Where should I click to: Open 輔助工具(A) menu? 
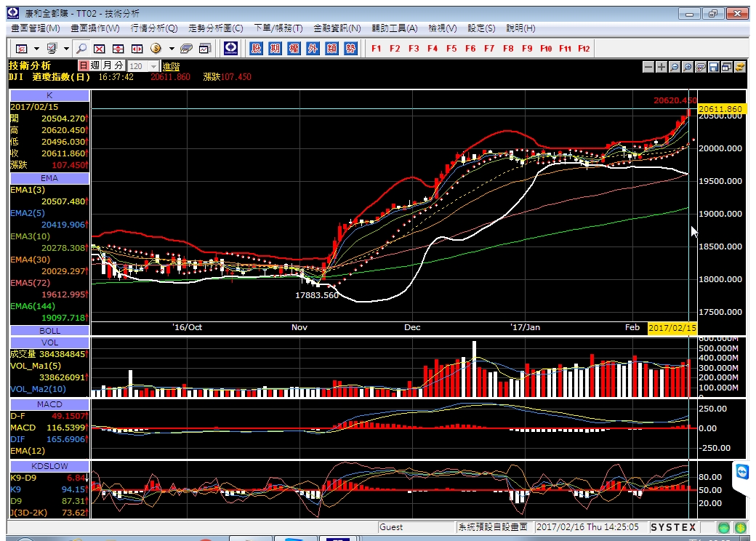coord(395,28)
